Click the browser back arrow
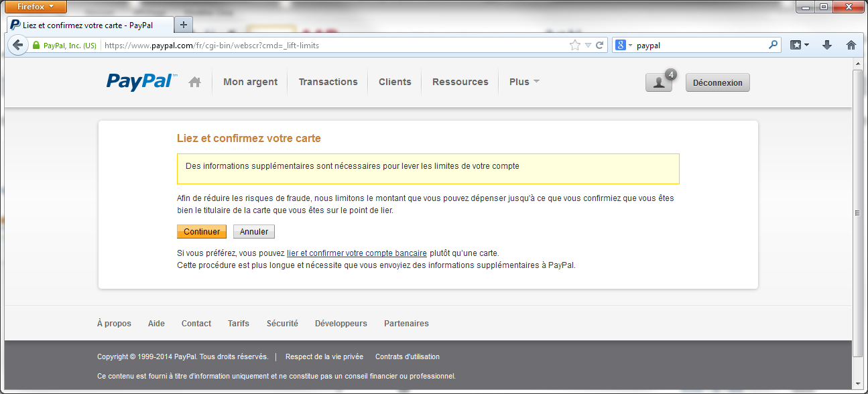Viewport: 868px width, 394px height. (x=17, y=46)
